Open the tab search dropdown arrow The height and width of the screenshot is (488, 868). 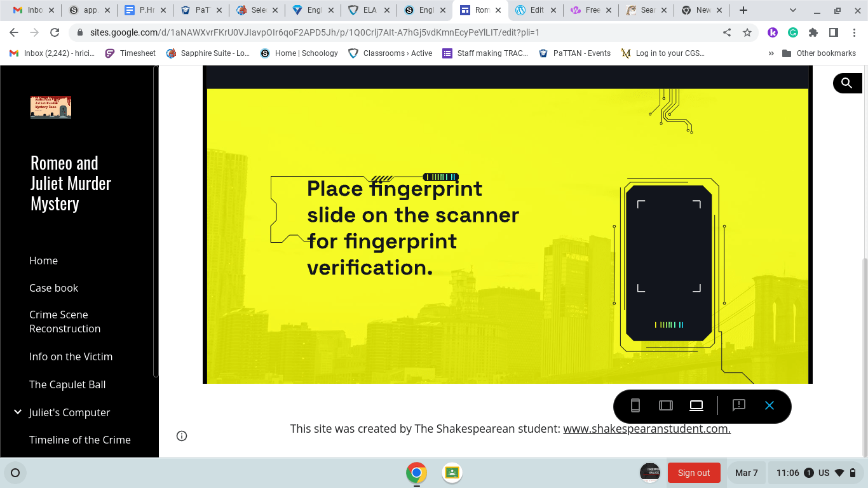pyautogui.click(x=793, y=10)
